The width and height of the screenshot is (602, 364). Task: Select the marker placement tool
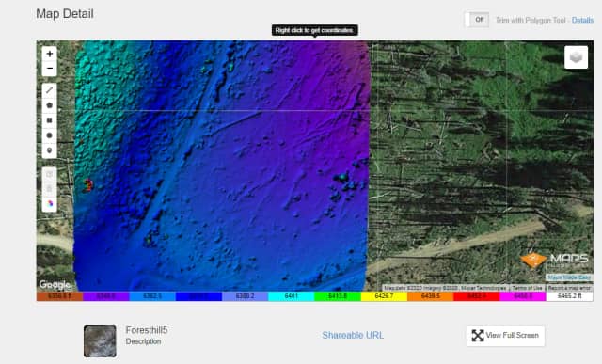(x=50, y=150)
